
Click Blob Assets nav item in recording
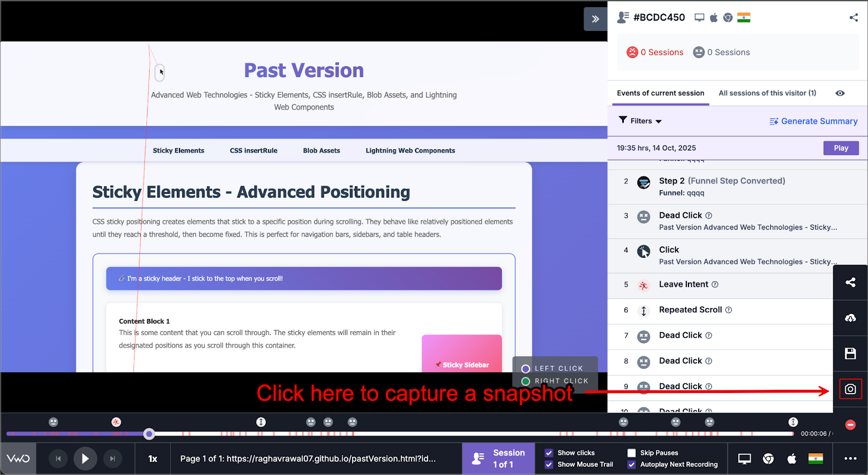coord(322,151)
